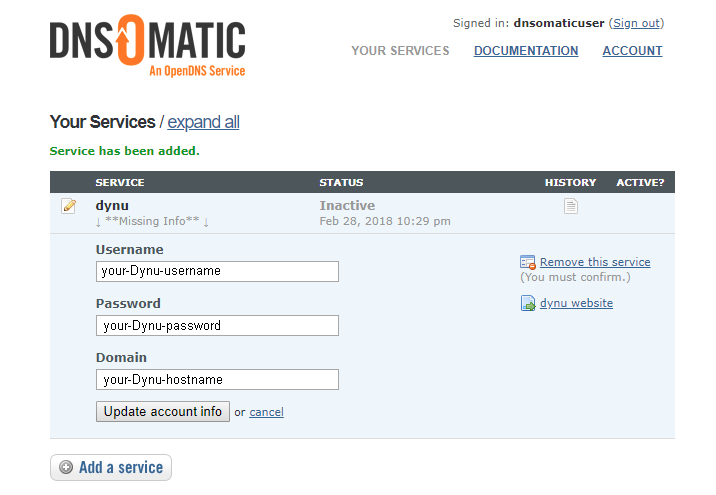Image resolution: width=716 pixels, height=495 pixels.
Task: Click the dnsomaticuser username text
Action: point(559,23)
